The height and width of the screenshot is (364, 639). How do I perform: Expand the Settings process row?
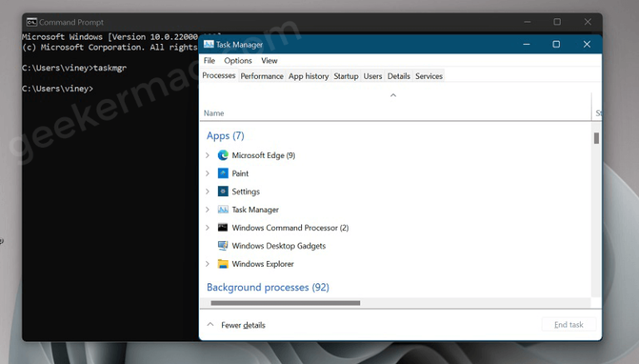[207, 191]
